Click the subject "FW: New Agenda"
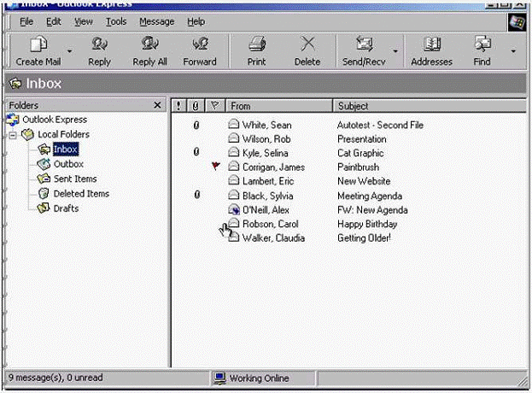Viewport: 532px width, 393px height. 372,210
